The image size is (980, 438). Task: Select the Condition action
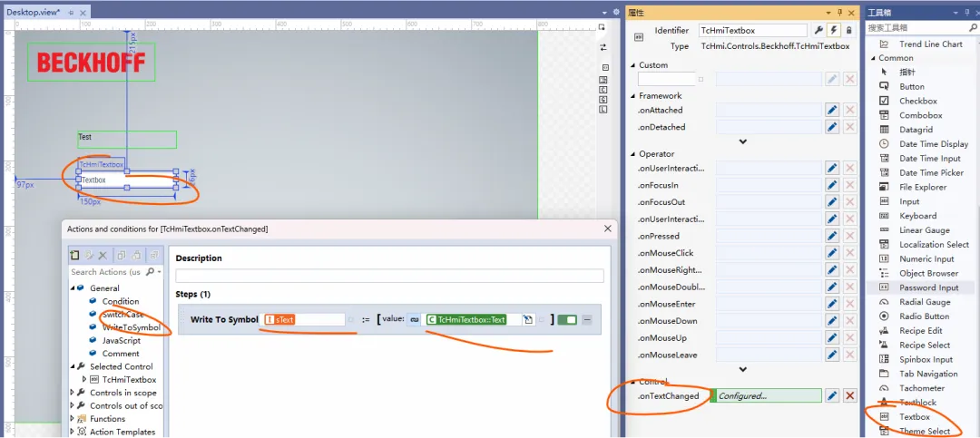(121, 301)
